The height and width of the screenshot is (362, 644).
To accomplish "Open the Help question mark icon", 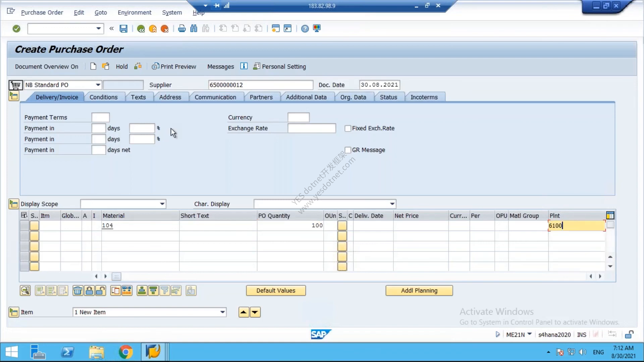I will (305, 29).
